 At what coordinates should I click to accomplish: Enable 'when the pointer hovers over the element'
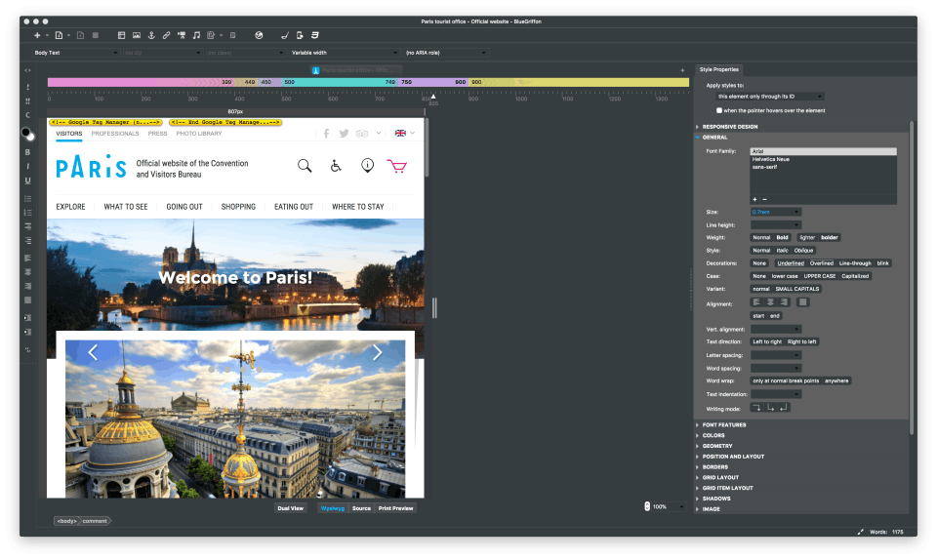coord(720,110)
